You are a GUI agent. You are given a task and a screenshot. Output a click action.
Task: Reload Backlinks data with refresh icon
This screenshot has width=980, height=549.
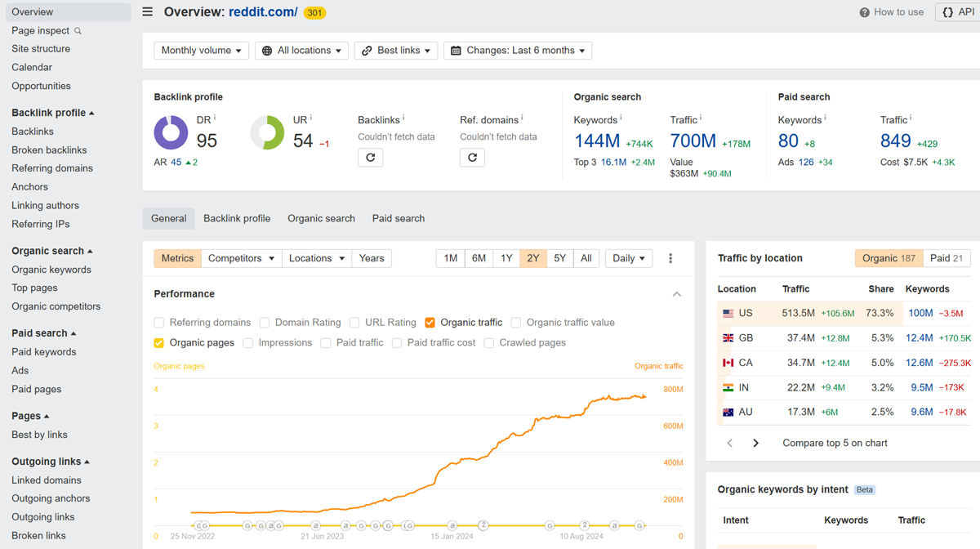370,157
